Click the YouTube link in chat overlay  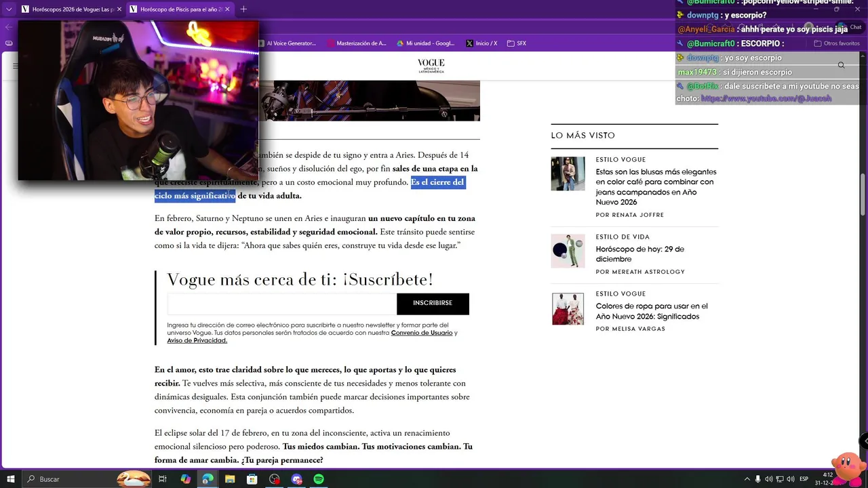point(766,98)
